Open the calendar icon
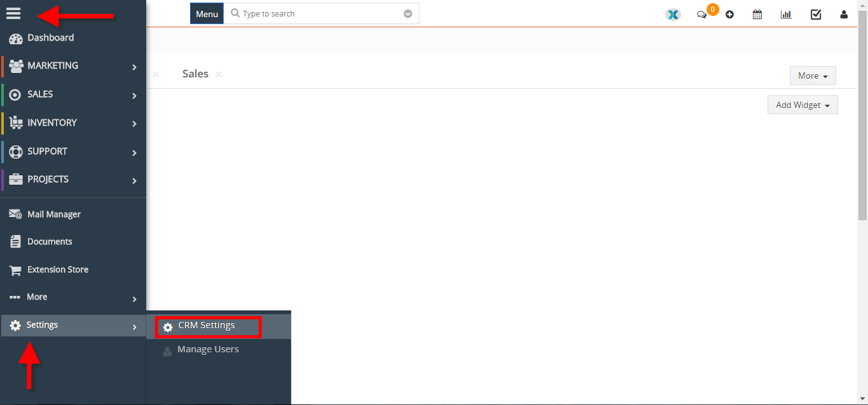The height and width of the screenshot is (405, 868). pyautogui.click(x=757, y=14)
